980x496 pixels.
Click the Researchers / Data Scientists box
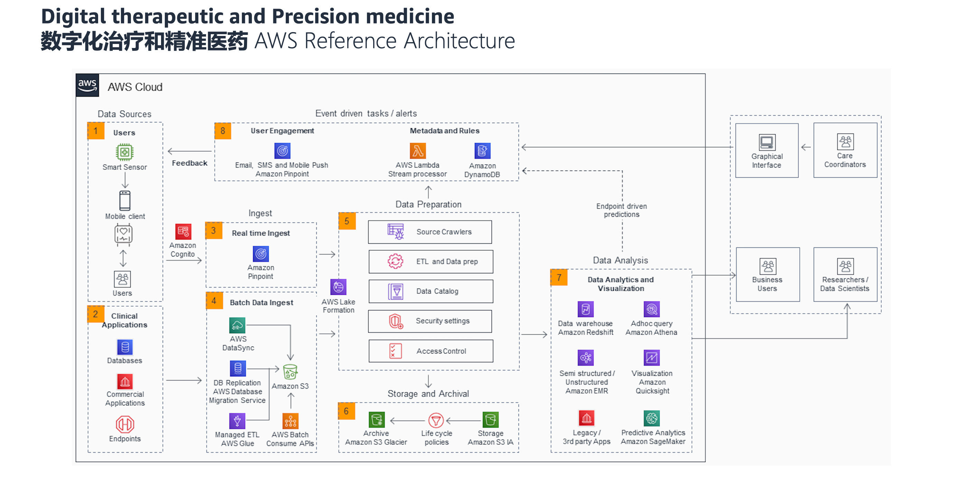coord(845,275)
